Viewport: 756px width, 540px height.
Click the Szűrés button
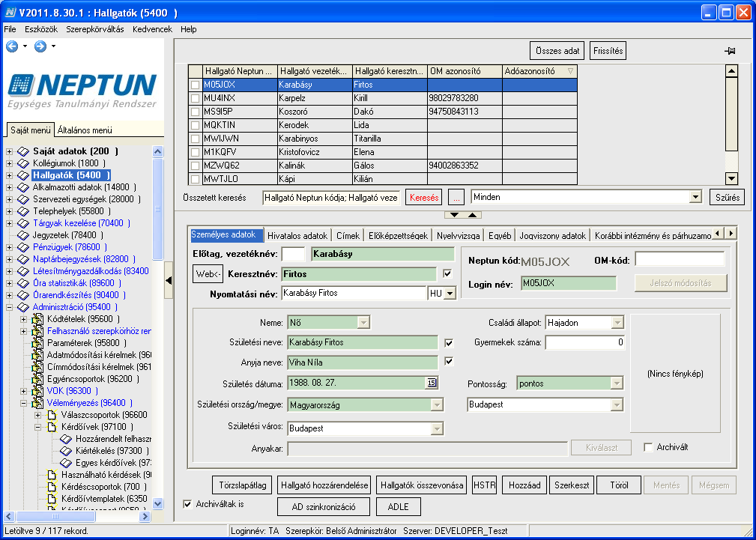727,197
